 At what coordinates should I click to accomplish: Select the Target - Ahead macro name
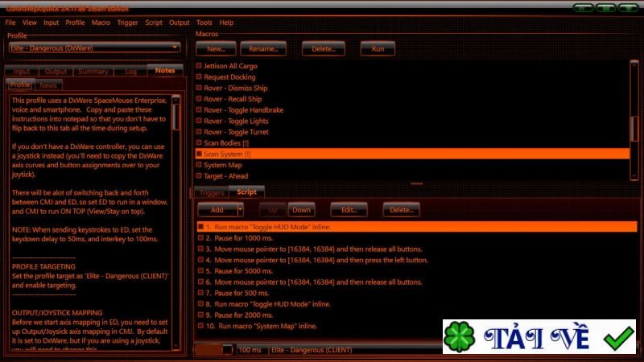(226, 176)
